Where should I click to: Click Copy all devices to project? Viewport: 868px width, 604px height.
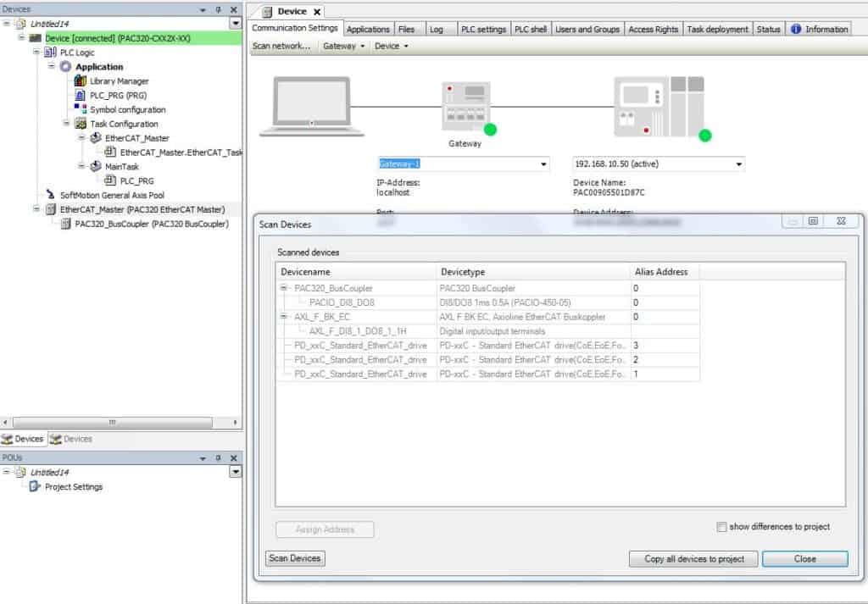694,558
